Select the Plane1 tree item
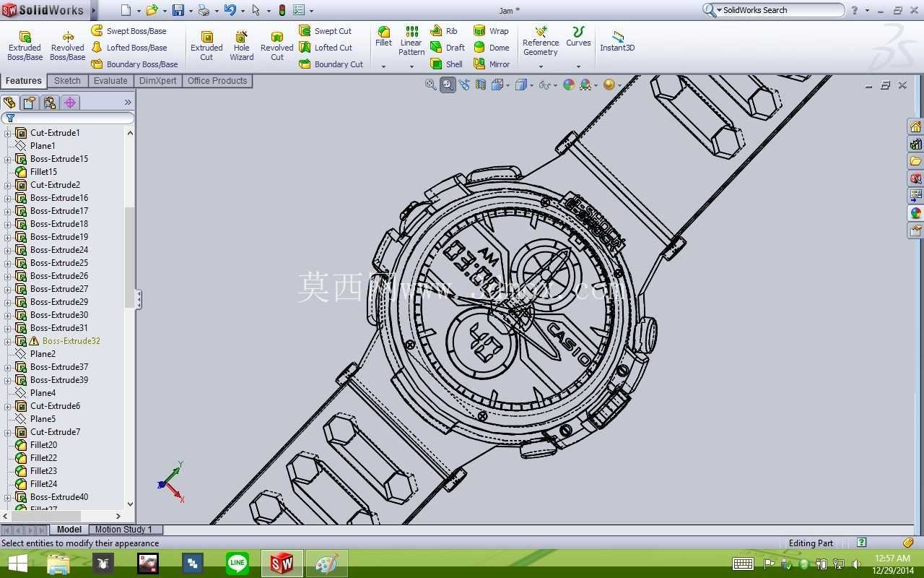The image size is (924, 578). click(35, 146)
